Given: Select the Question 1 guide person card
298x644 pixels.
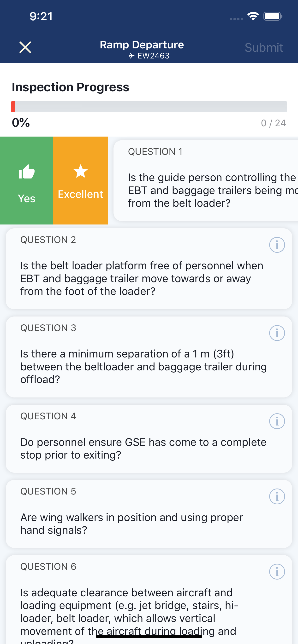Looking at the screenshot, I should (206, 180).
